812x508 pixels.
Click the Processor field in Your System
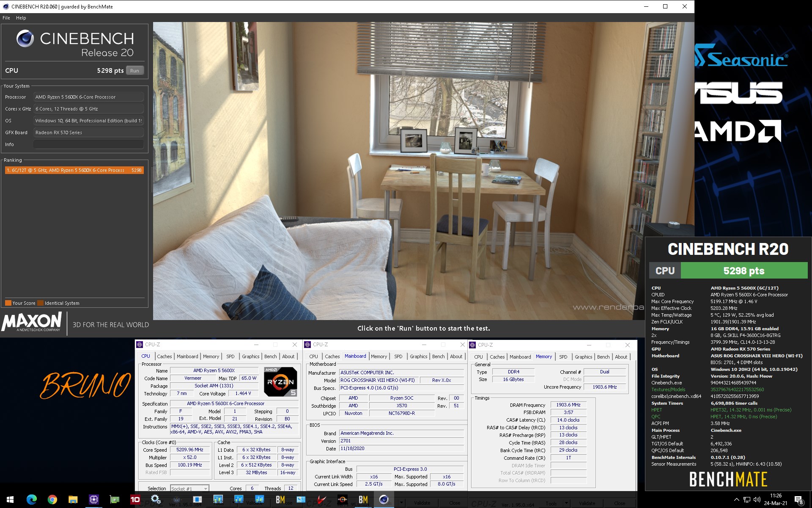88,97
